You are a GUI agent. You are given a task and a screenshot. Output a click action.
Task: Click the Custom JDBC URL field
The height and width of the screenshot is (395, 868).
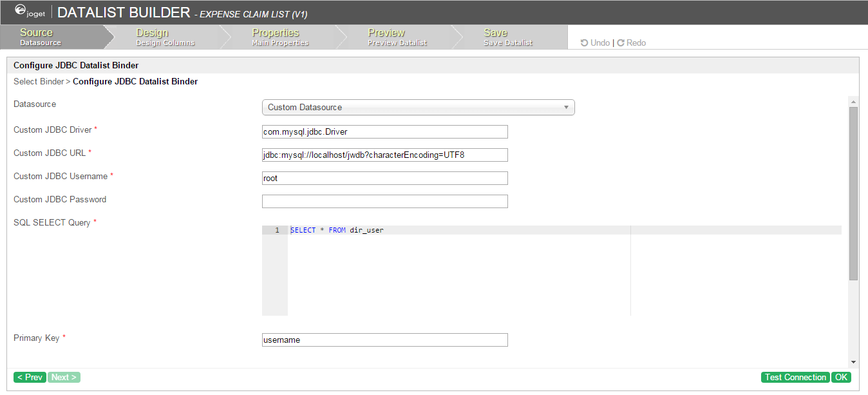coord(384,155)
